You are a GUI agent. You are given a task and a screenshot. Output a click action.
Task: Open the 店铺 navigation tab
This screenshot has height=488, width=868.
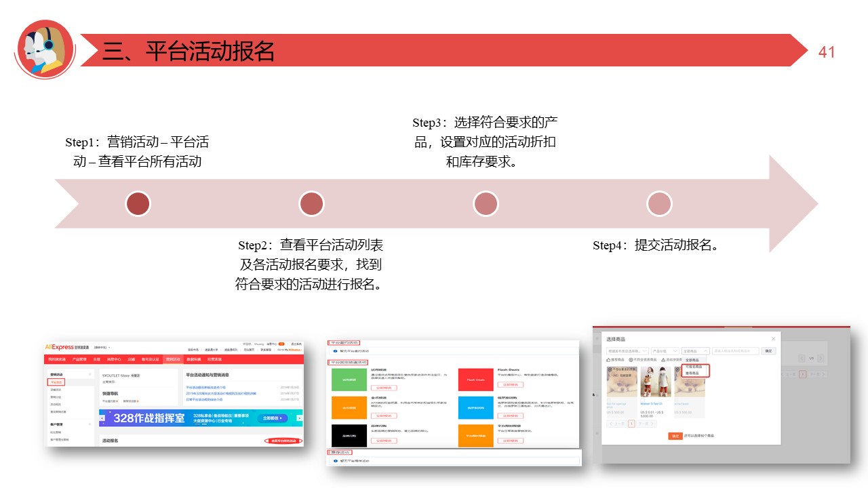tap(132, 359)
